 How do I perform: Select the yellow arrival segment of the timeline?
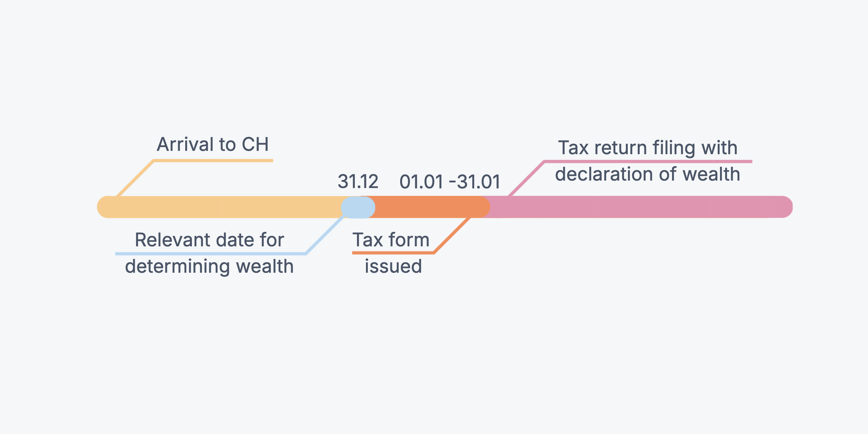point(223,207)
